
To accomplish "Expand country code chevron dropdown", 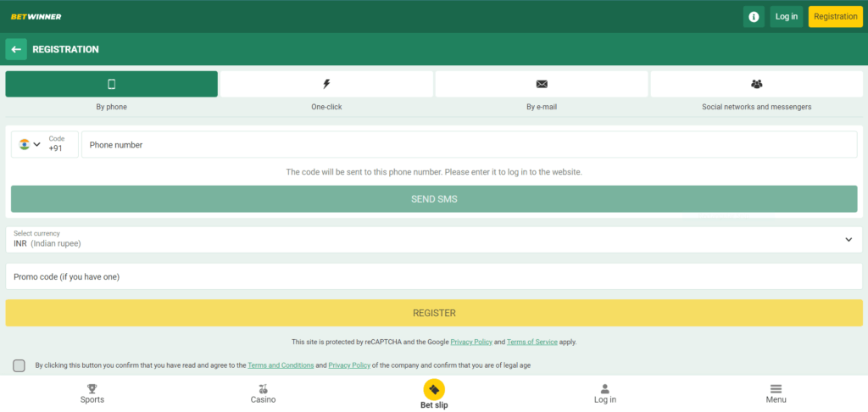I will click(37, 144).
